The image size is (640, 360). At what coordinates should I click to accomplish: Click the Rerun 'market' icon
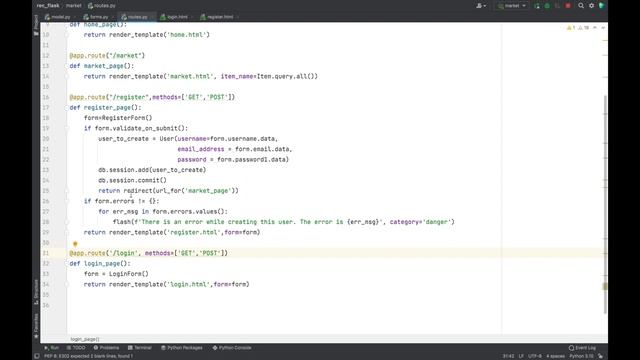[x=537, y=6]
